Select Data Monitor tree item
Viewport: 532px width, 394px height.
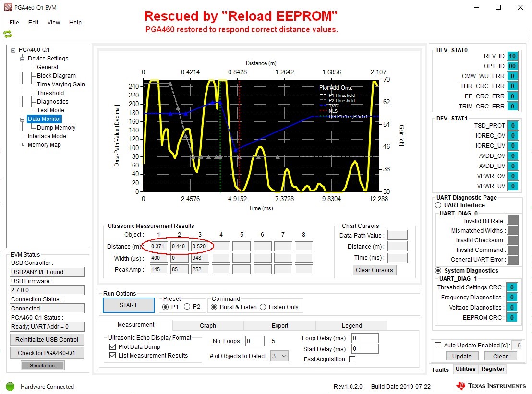(x=45, y=119)
